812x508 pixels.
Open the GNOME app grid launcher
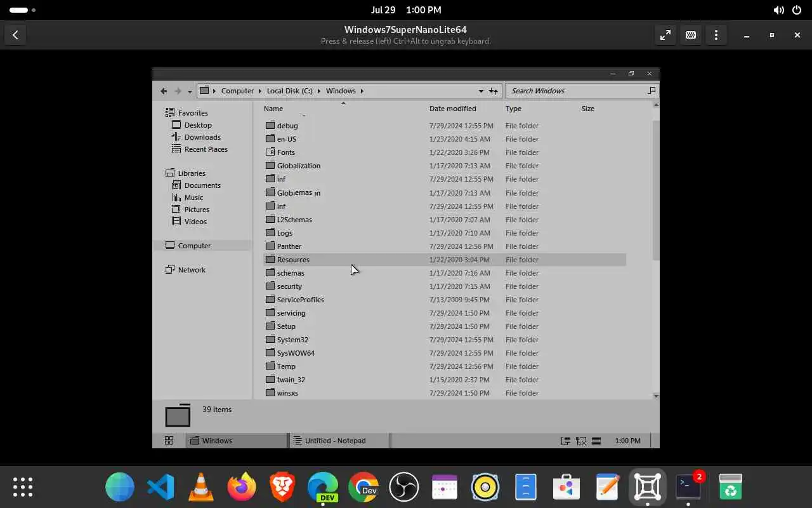pyautogui.click(x=23, y=487)
